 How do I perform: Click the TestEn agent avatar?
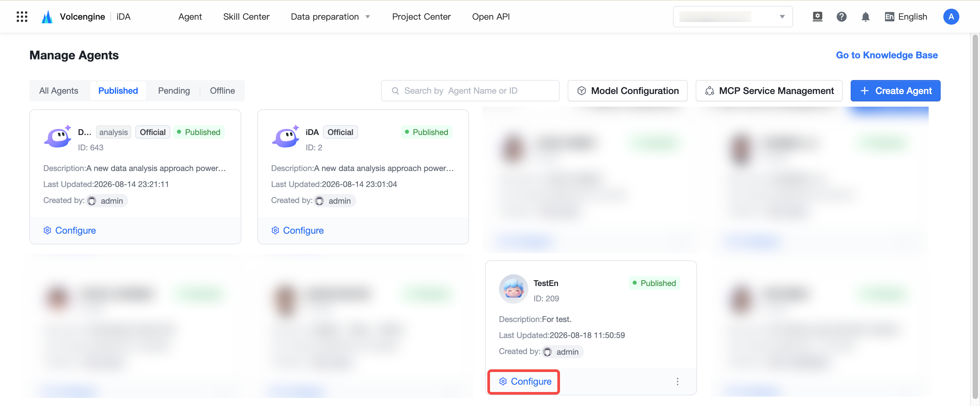513,289
